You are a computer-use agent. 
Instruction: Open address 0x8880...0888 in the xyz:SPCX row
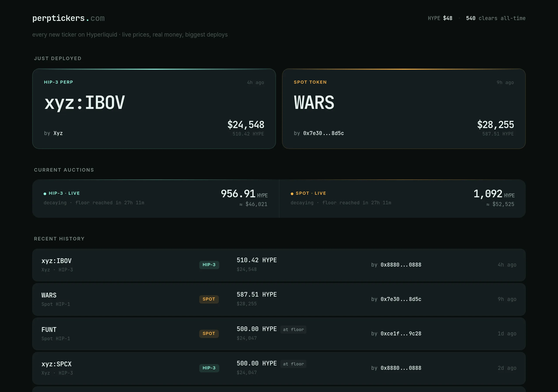point(401,368)
